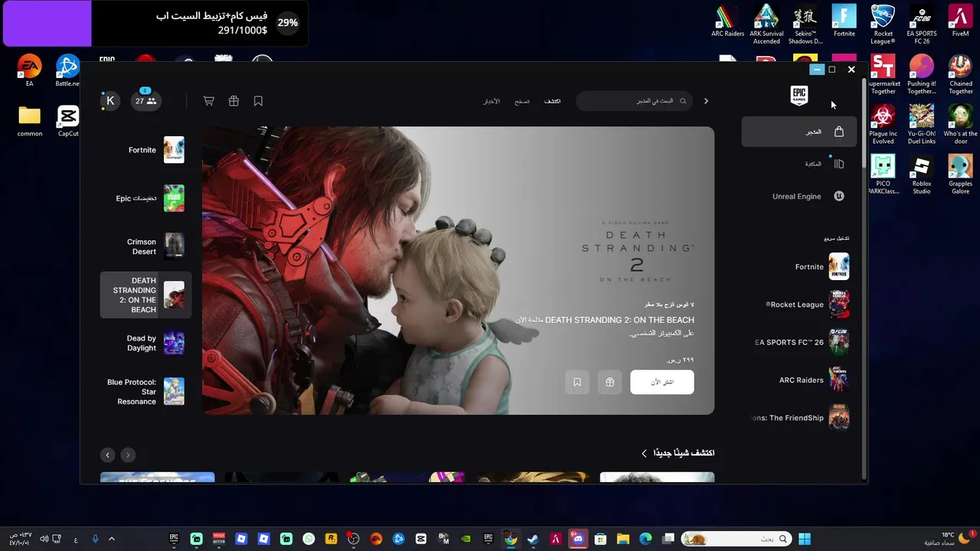Open the Pushing it! Together desktop shortcut
This screenshot has height=551, width=980.
click(x=922, y=75)
